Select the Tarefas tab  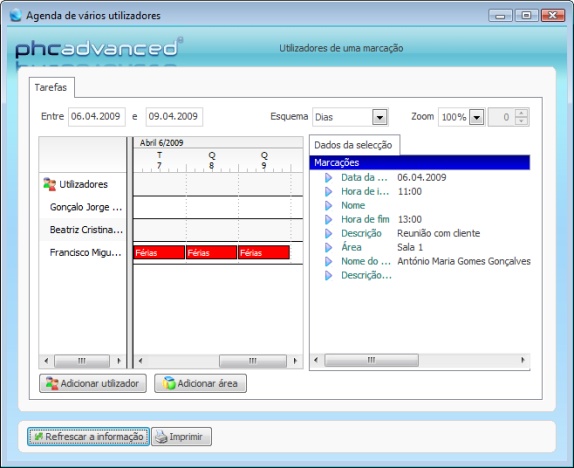click(x=51, y=88)
